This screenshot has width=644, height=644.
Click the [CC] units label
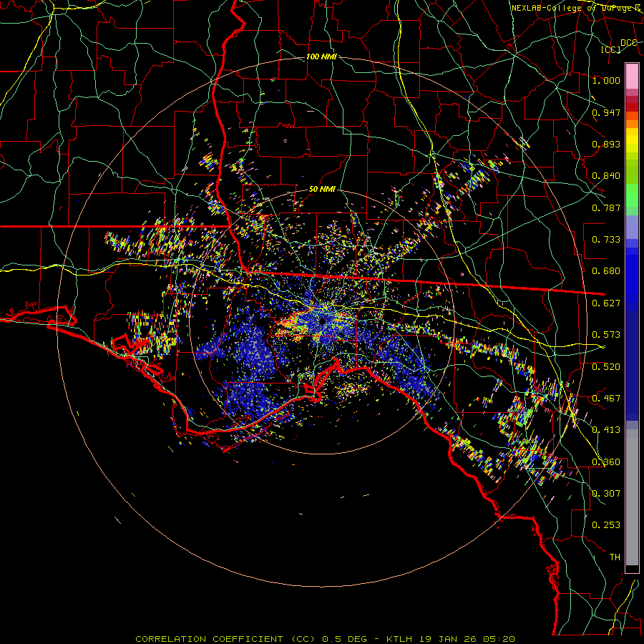tap(611, 49)
